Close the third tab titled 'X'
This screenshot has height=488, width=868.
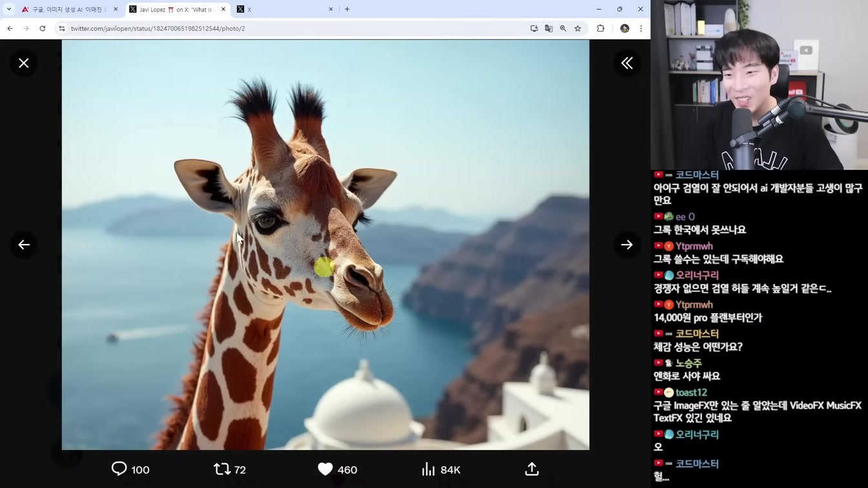[331, 10]
